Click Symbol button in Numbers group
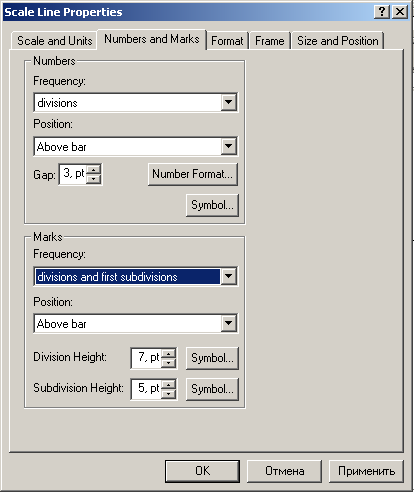 [212, 205]
